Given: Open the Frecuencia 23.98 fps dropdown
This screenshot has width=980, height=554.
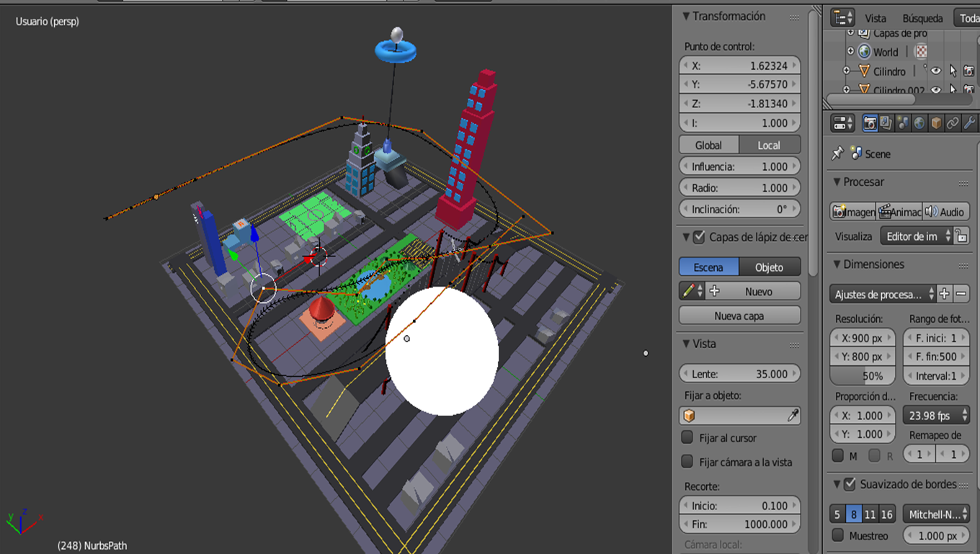Looking at the screenshot, I should click(x=935, y=416).
